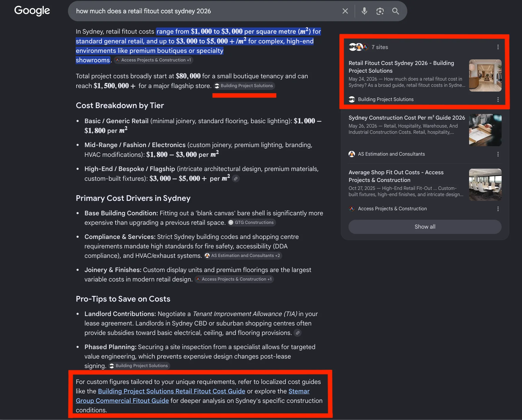Click the 'Mid-Range / Fashion / Electronics' bullet text
The width and height of the screenshot is (522, 420).
coord(135,145)
